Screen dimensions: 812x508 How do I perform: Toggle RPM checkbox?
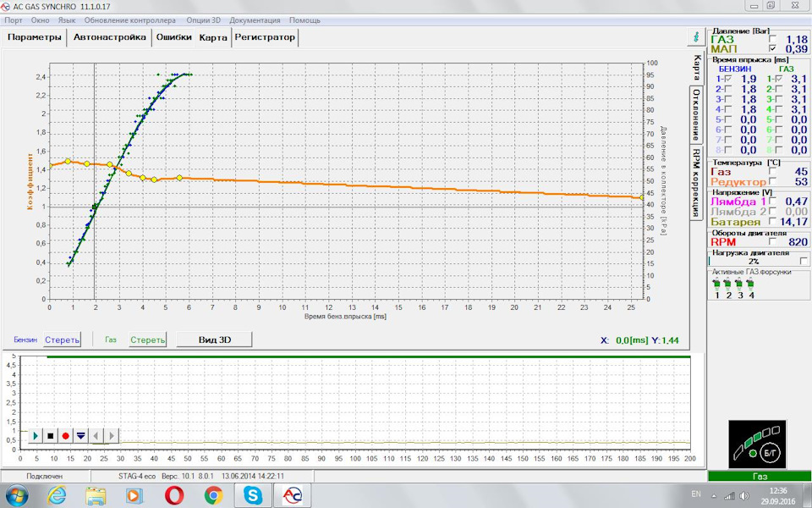coord(772,241)
